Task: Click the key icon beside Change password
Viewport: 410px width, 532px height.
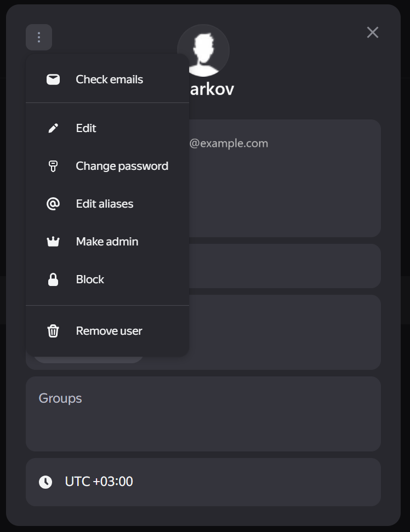Action: (x=53, y=166)
